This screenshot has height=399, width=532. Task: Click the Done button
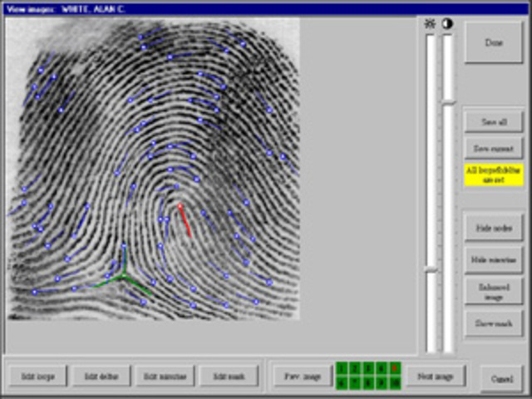[x=493, y=42]
